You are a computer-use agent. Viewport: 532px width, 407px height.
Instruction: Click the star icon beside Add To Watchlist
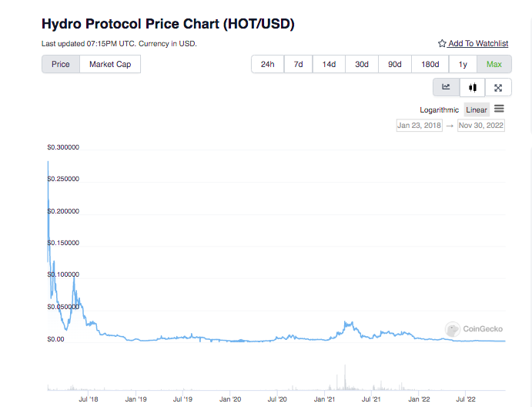(442, 43)
